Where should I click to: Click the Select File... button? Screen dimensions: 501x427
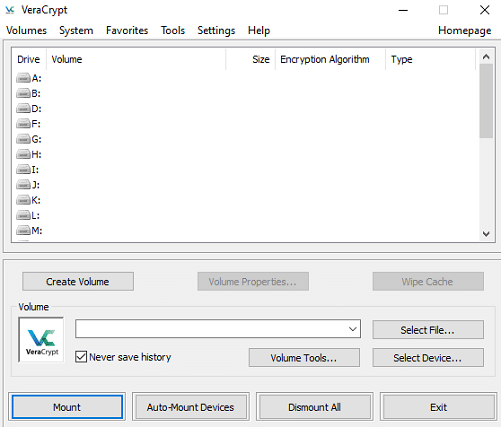(x=428, y=330)
